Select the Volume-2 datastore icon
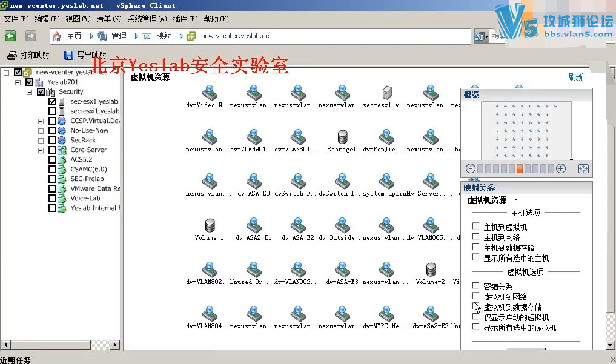616x364 pixels. pos(431,270)
